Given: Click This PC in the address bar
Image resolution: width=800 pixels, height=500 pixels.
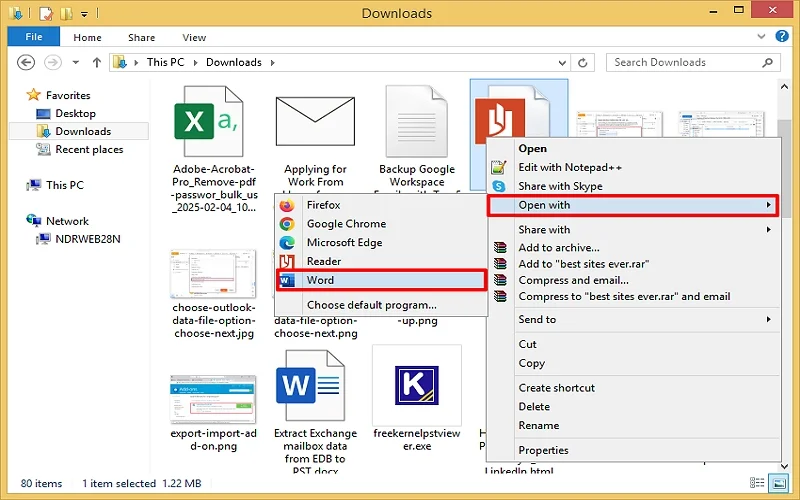Looking at the screenshot, I should (165, 62).
